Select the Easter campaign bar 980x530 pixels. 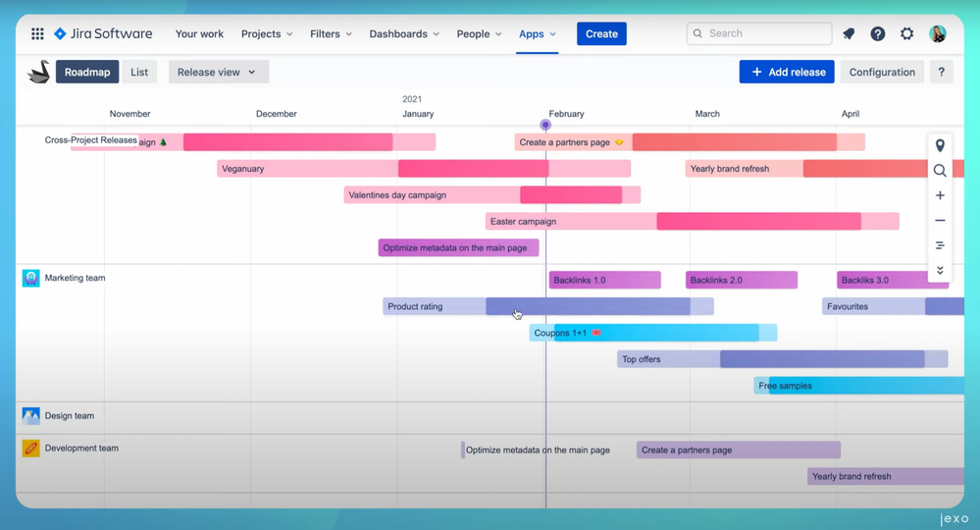click(x=693, y=221)
